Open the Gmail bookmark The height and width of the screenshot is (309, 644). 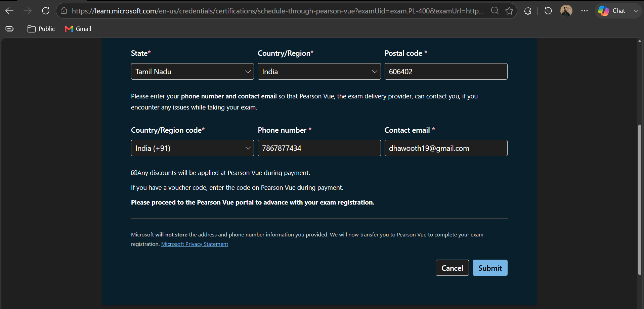pos(78,29)
